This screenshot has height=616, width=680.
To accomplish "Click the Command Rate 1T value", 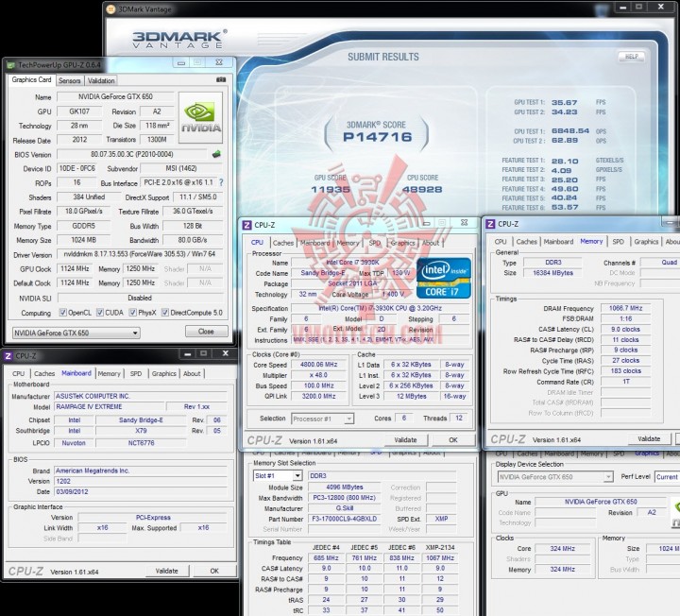I will click(x=625, y=382).
